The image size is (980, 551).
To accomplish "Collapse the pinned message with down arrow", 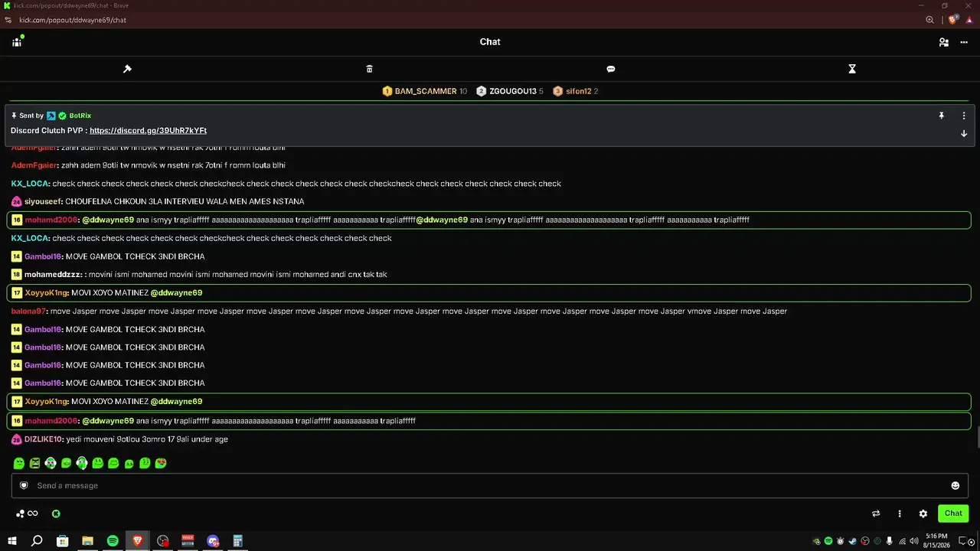I will coord(964,133).
